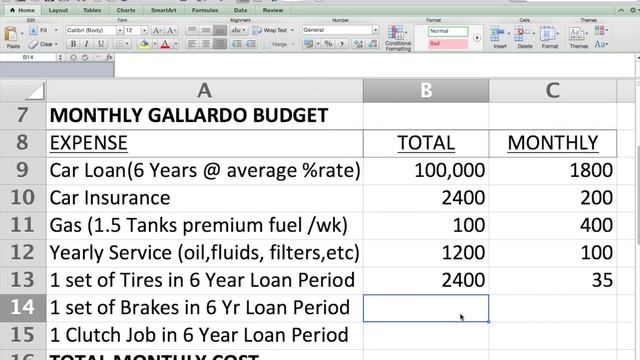Toggle Italic formatting
Screen dimensions: 640x360
(x=86, y=44)
